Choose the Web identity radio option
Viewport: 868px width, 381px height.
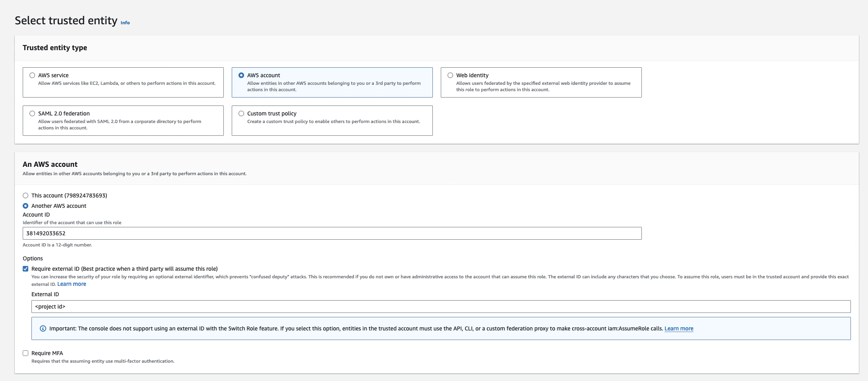(450, 75)
